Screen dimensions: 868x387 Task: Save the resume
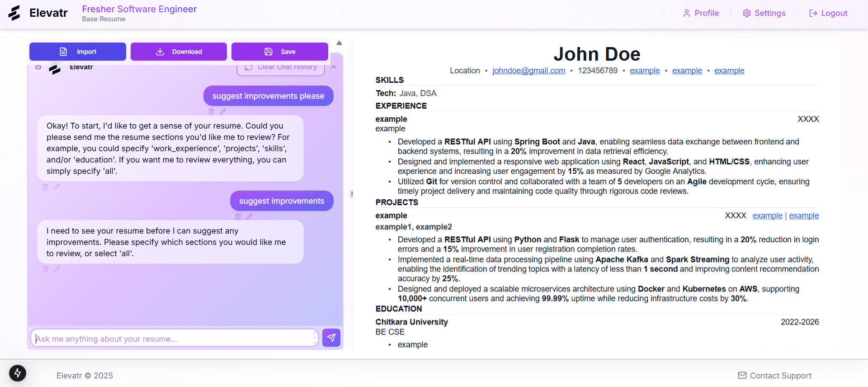pos(280,52)
